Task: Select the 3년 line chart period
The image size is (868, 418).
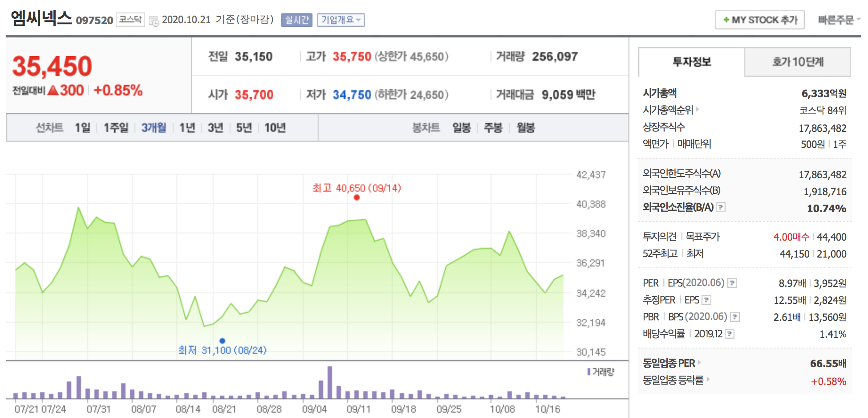Action: (215, 128)
